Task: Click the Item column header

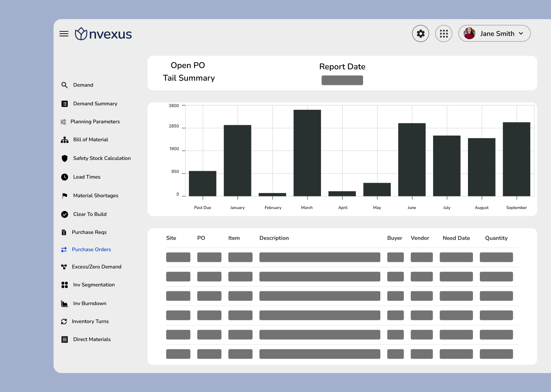Action: tap(234, 238)
